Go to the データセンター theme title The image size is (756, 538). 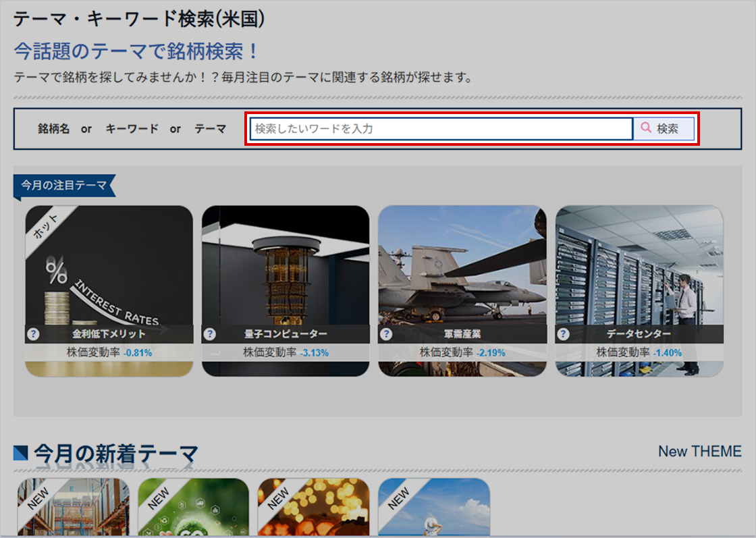pos(639,334)
